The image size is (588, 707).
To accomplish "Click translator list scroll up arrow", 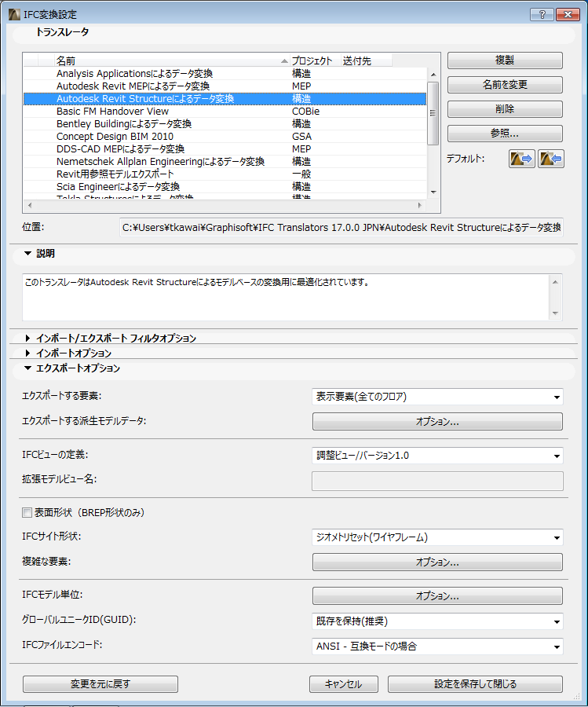I will click(x=433, y=75).
